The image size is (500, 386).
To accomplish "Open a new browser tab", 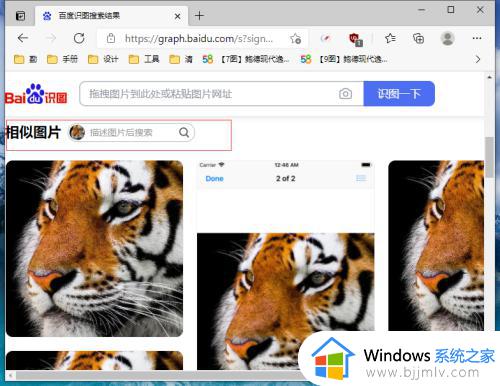I will pos(199,16).
